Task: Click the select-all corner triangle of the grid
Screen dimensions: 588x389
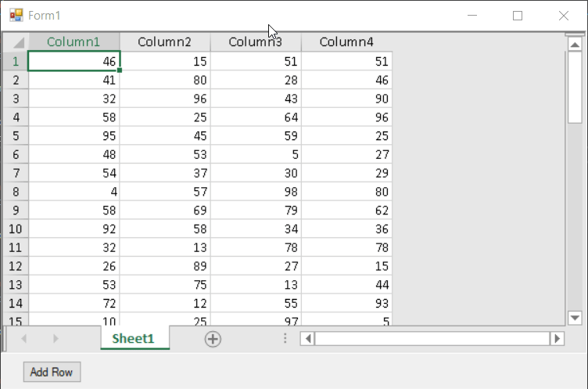Action: (16, 41)
